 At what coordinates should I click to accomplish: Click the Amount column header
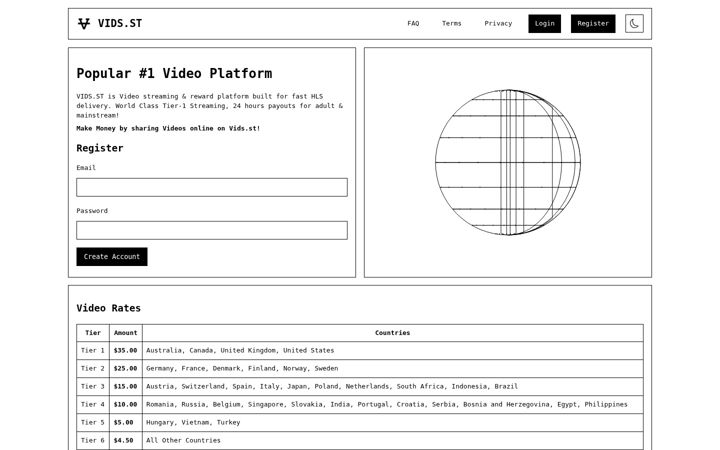coord(125,333)
